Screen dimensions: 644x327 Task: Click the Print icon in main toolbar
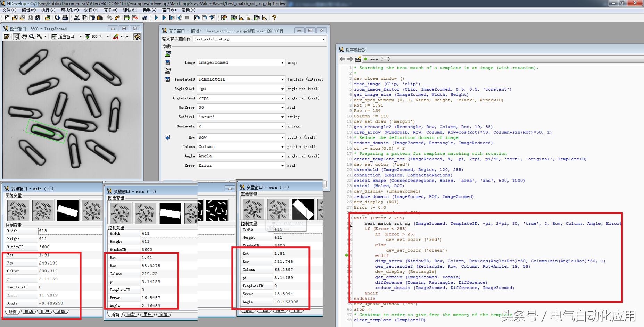click(65, 18)
